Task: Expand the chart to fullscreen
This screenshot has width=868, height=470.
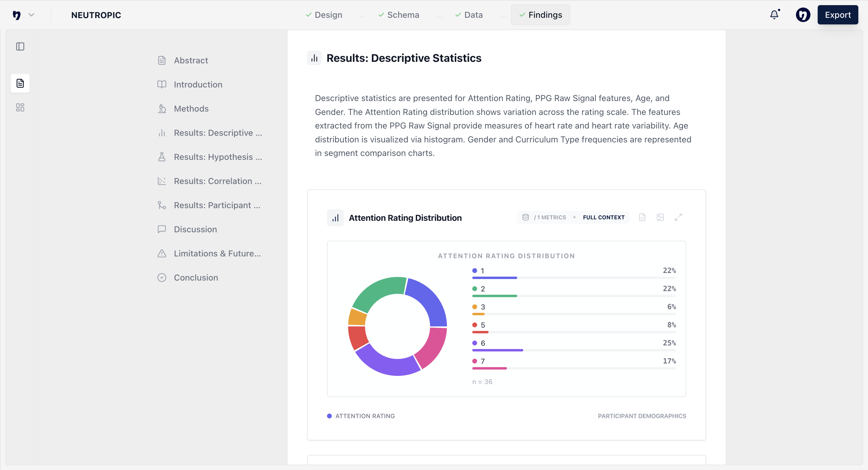Action: point(678,218)
